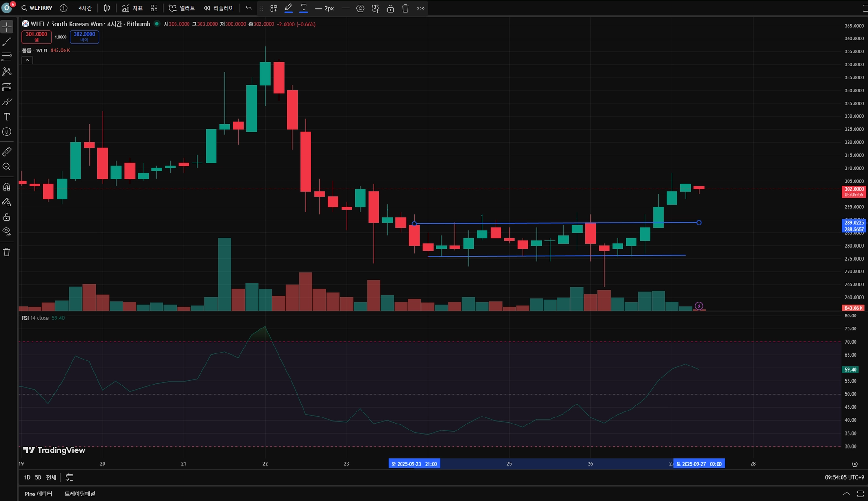Create an 얼러트 alert
Screen dimensions: 868x501
pyautogui.click(x=182, y=8)
